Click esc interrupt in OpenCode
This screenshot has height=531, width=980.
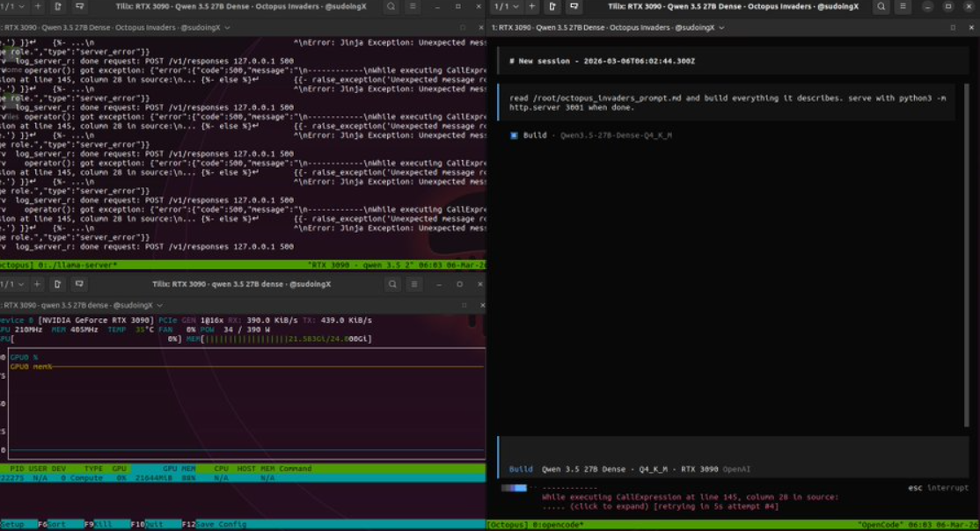(938, 488)
